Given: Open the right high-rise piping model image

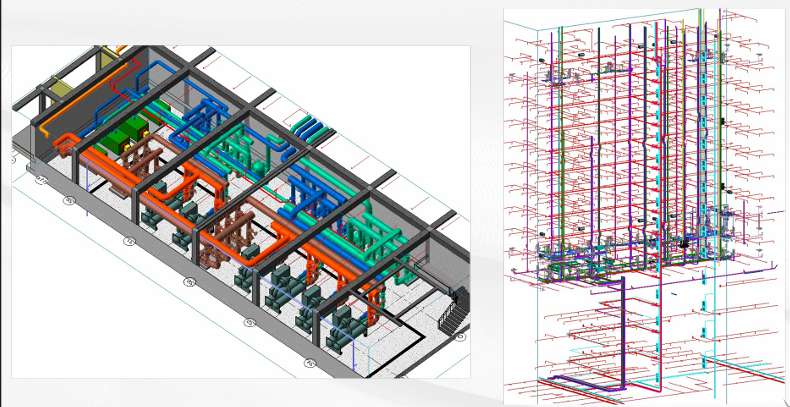Looking at the screenshot, I should (645, 205).
